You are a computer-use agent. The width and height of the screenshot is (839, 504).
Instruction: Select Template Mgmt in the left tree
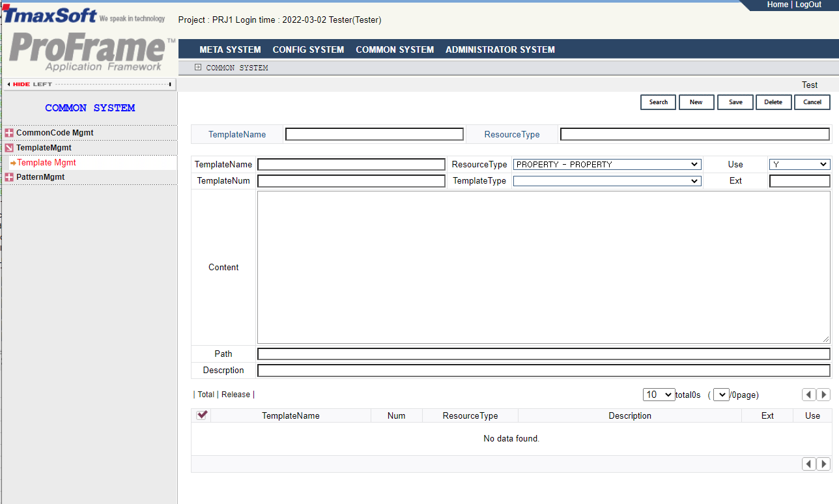46,163
